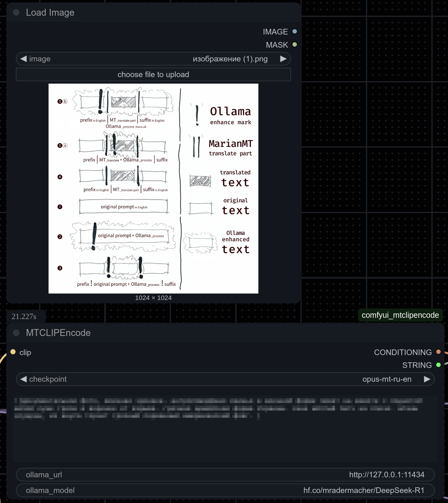This screenshot has width=448, height=503.
Task: Click the MTCLIPEncode node title
Action: [x=58, y=333]
